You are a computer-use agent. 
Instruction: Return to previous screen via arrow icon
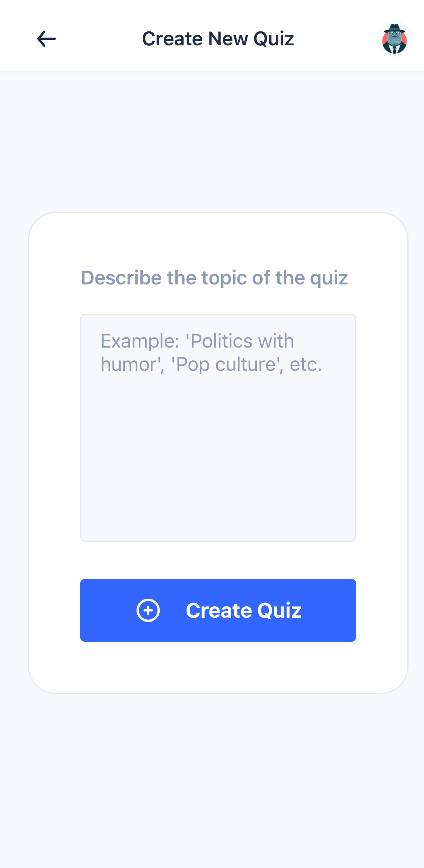(47, 39)
